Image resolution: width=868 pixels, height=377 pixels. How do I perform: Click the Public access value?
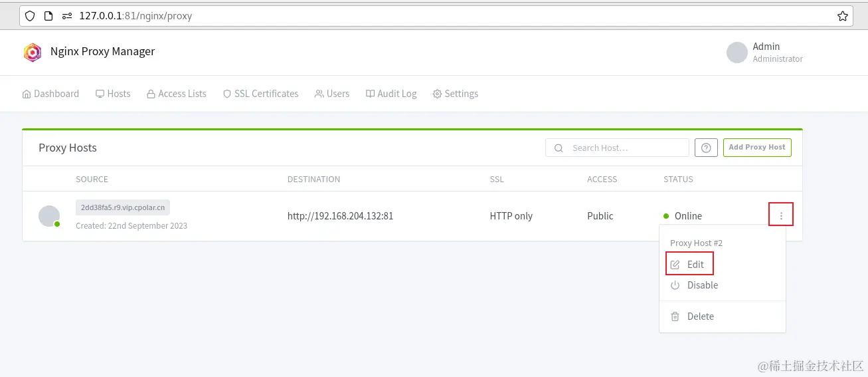click(600, 216)
